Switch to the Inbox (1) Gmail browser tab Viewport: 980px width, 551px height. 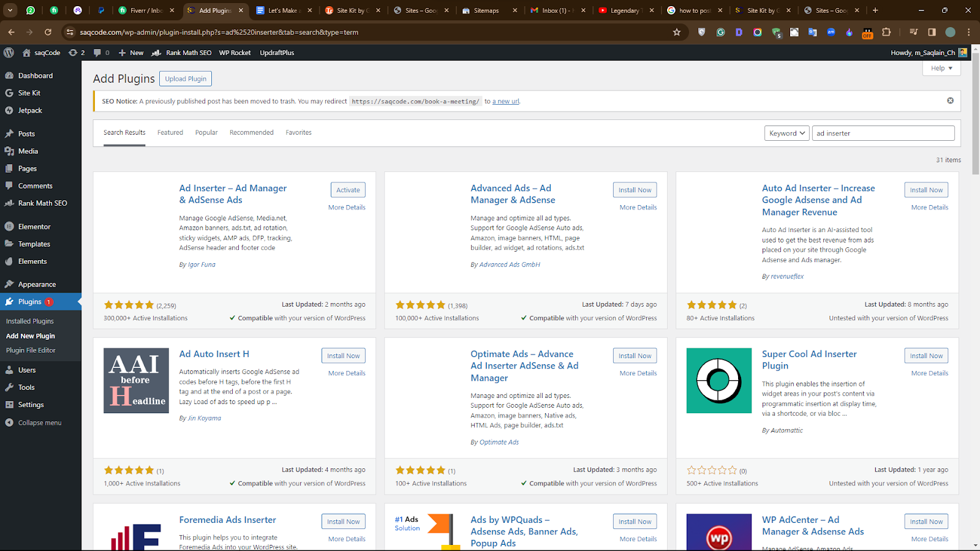[556, 10]
